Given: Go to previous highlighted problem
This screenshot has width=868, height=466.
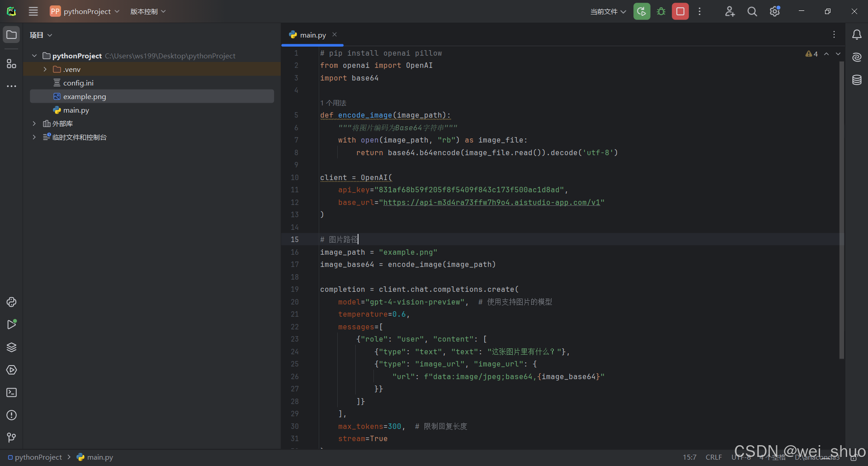Looking at the screenshot, I should pos(826,54).
